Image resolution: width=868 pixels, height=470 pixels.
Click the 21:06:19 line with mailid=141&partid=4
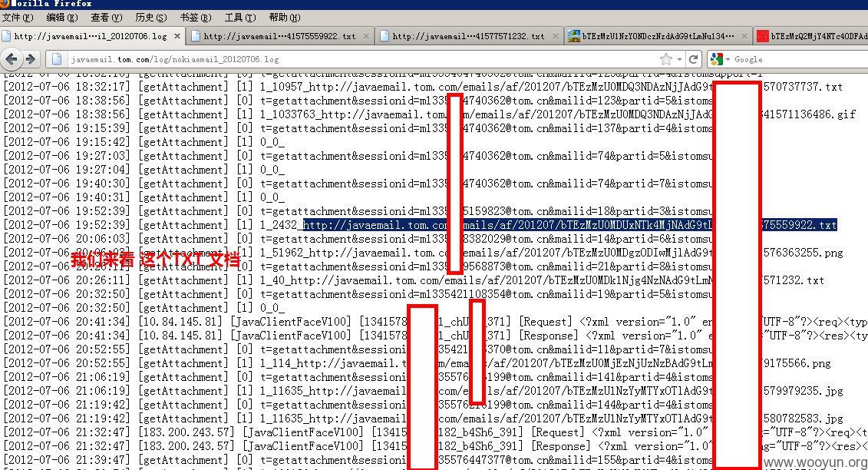pos(358,377)
